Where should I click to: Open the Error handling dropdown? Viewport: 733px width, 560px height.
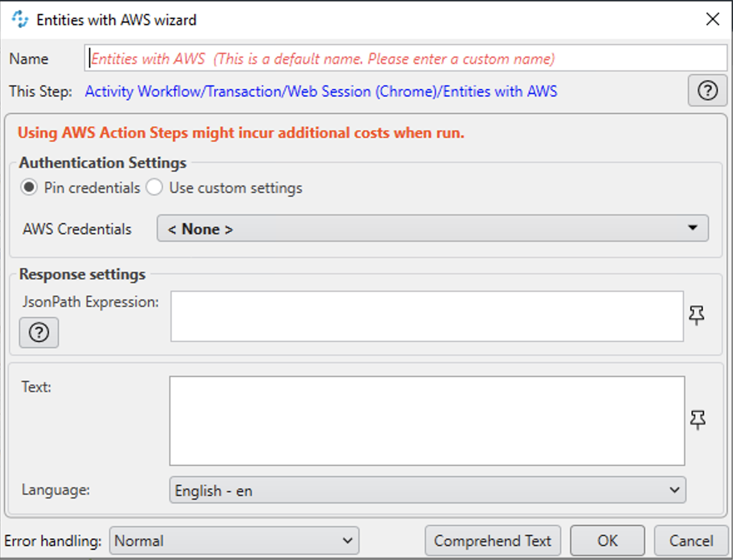[x=234, y=541]
